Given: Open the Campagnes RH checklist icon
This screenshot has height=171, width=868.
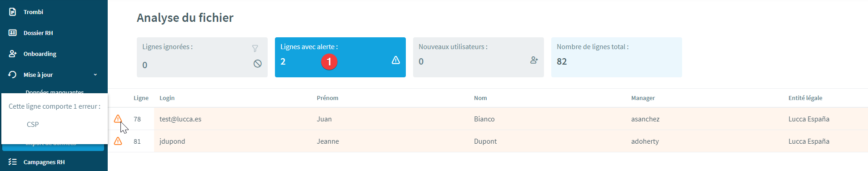Looking at the screenshot, I should coord(13,162).
